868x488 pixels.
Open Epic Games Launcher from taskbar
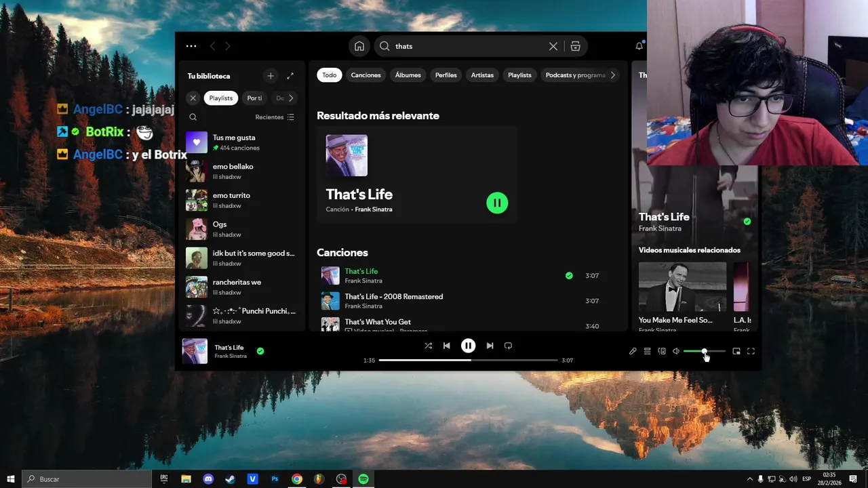tap(164, 479)
